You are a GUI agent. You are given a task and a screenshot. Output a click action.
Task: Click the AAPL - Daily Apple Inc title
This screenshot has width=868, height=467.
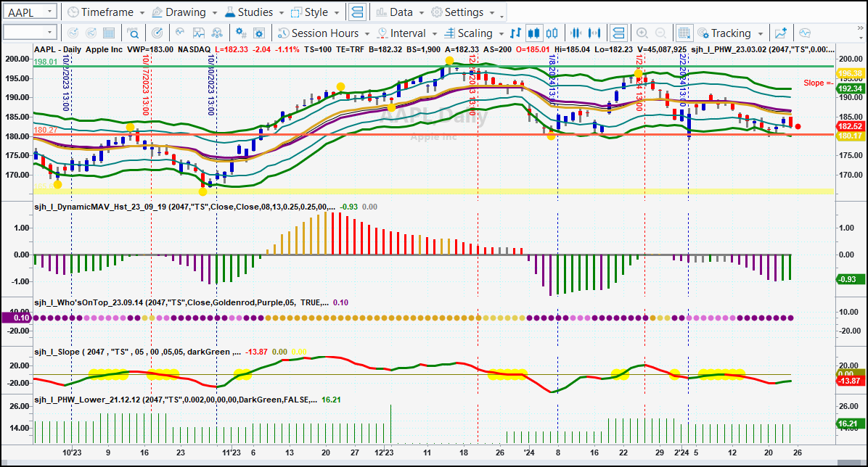78,49
